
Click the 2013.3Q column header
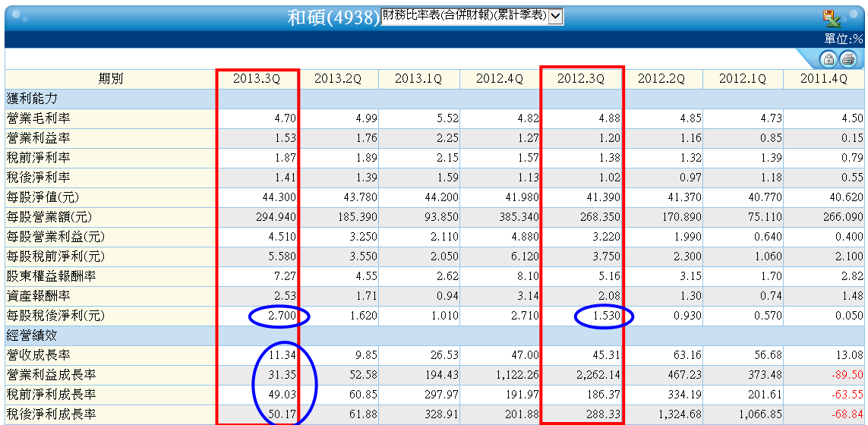(x=257, y=79)
